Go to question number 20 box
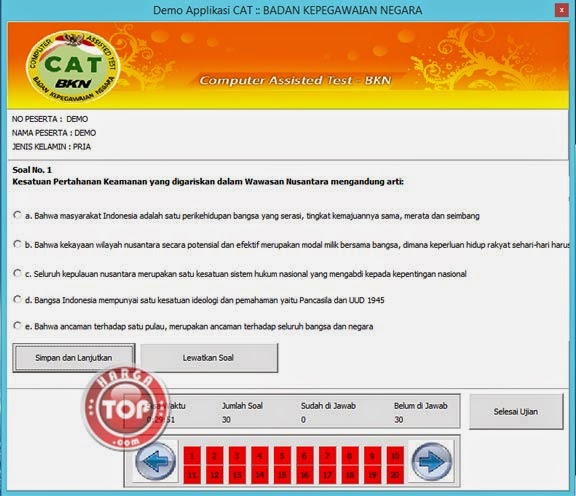 pos(395,475)
